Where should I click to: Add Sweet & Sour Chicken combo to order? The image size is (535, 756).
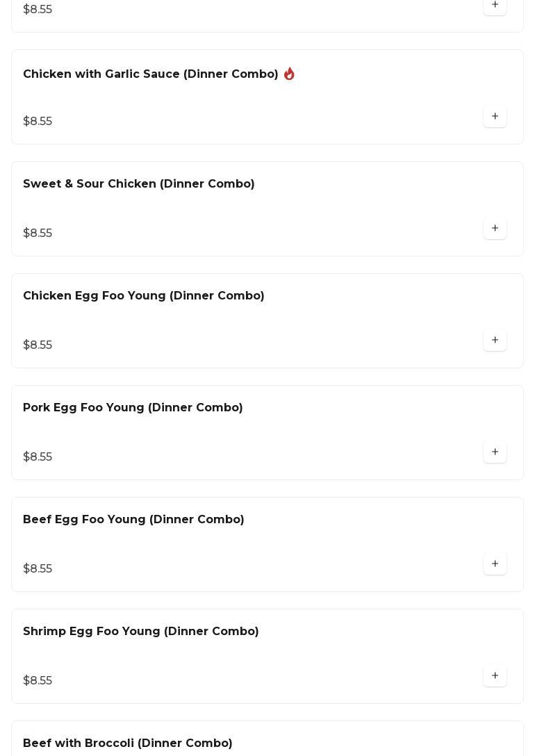click(495, 229)
